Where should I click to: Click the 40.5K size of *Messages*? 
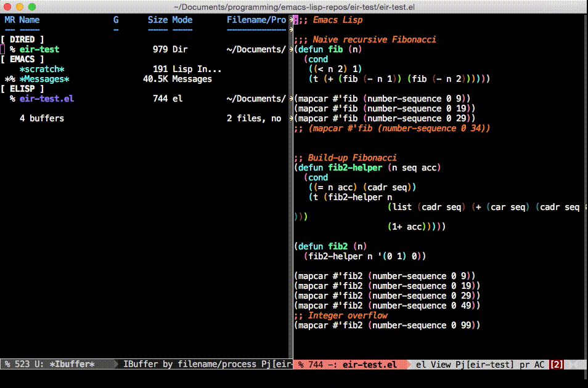[155, 79]
